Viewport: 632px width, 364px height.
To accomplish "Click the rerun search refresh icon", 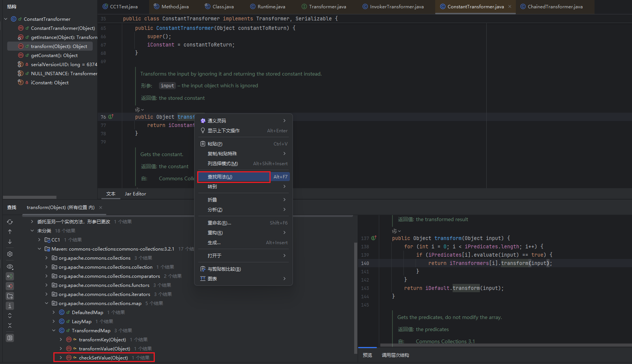I will click(10, 222).
